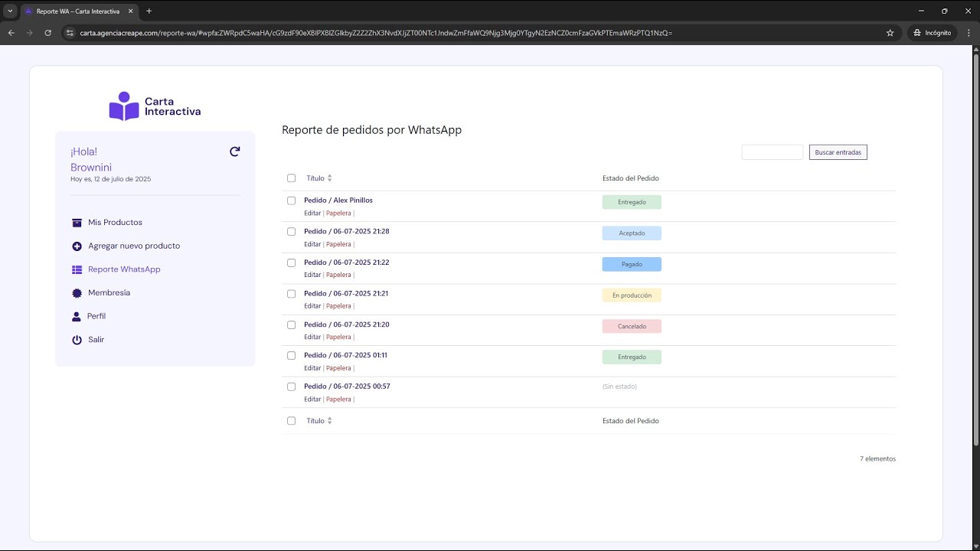Click the Estado del Pedido top header
Screen dimensions: 980x551
[630, 178]
